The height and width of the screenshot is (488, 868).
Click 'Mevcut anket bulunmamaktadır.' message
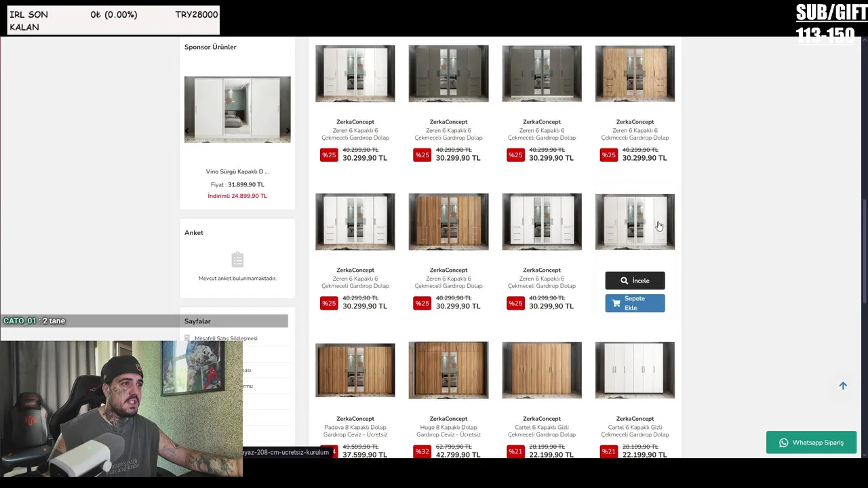237,278
